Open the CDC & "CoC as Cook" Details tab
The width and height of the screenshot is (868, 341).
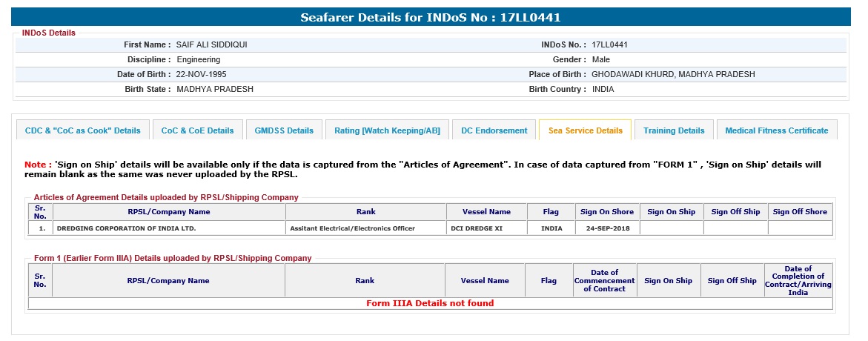(x=83, y=130)
